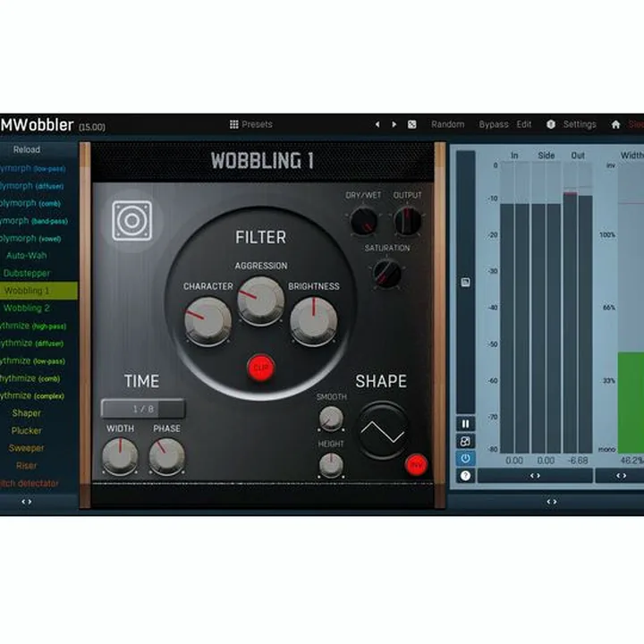644x644 pixels.
Task: Open the 1/8 time selector
Action: (143, 409)
